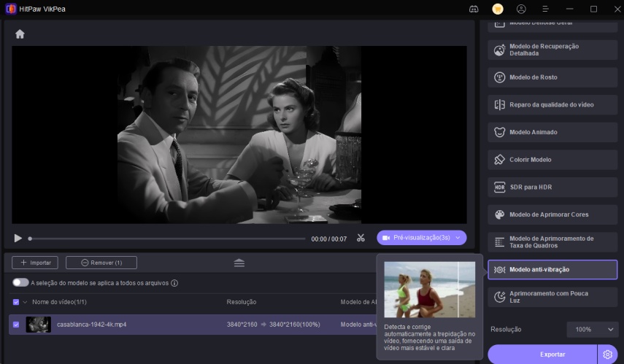Image resolution: width=624 pixels, height=364 pixels.
Task: Uncheck the casablanca-1942-4k.mp4 checkbox
Action: 16,324
